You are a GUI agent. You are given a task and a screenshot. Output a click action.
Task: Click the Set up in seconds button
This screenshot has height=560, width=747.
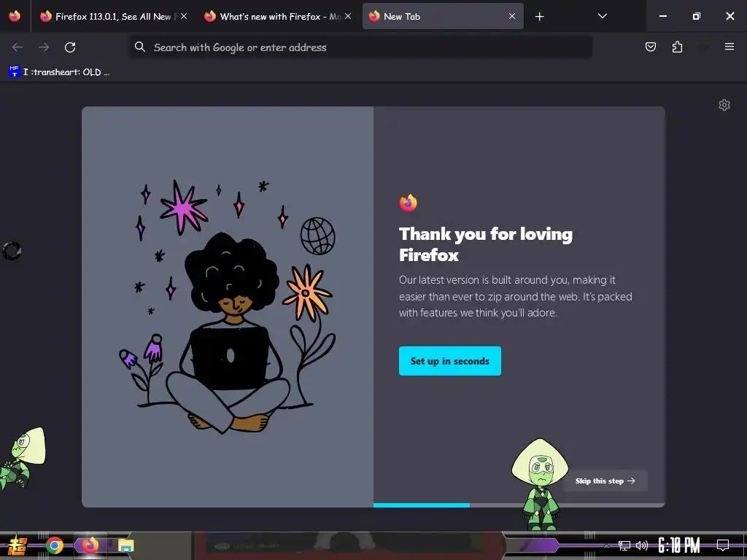449,361
